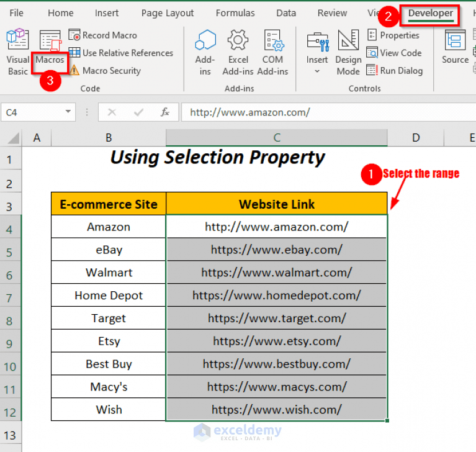Click the https://www.wish.com/ cell
476x452 pixels.
277,410
